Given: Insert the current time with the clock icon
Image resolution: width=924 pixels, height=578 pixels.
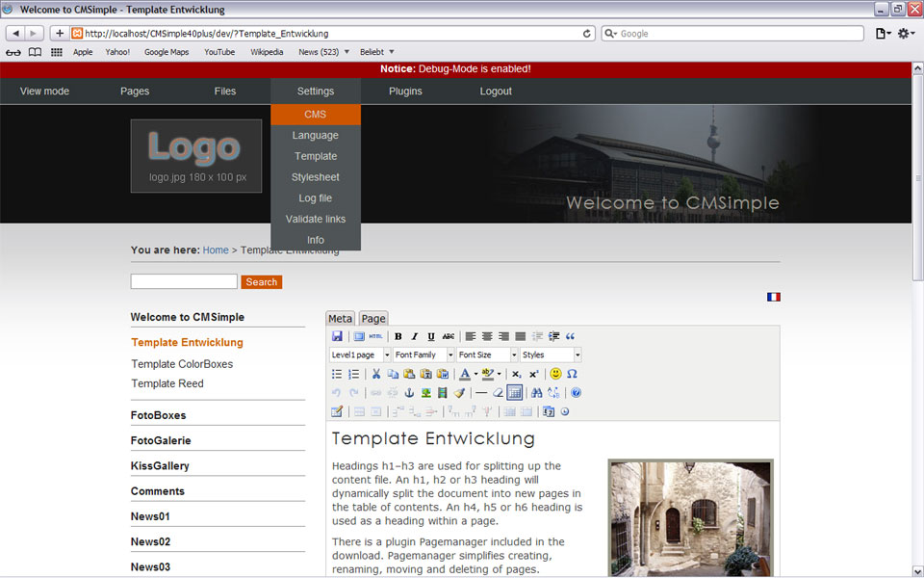Looking at the screenshot, I should (x=565, y=411).
